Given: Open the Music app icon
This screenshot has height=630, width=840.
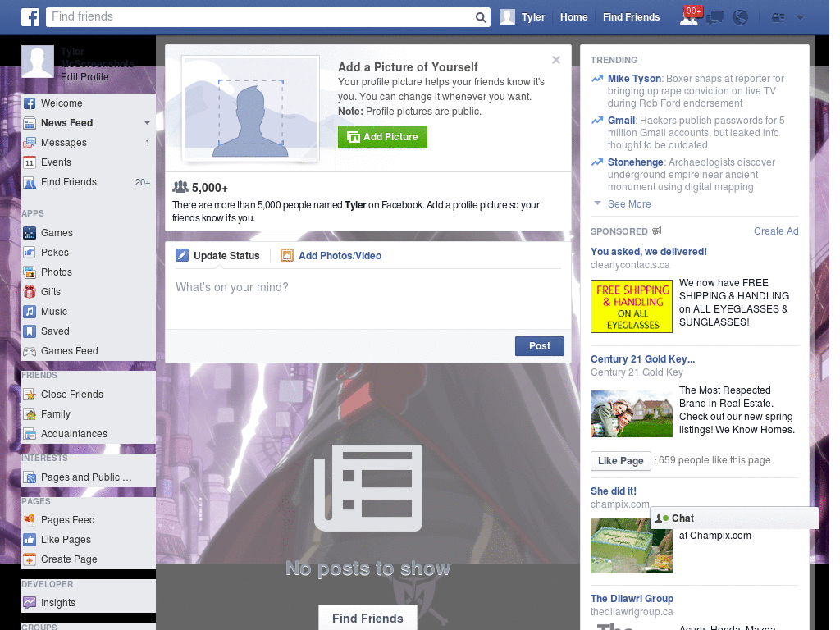Looking at the screenshot, I should tap(30, 312).
